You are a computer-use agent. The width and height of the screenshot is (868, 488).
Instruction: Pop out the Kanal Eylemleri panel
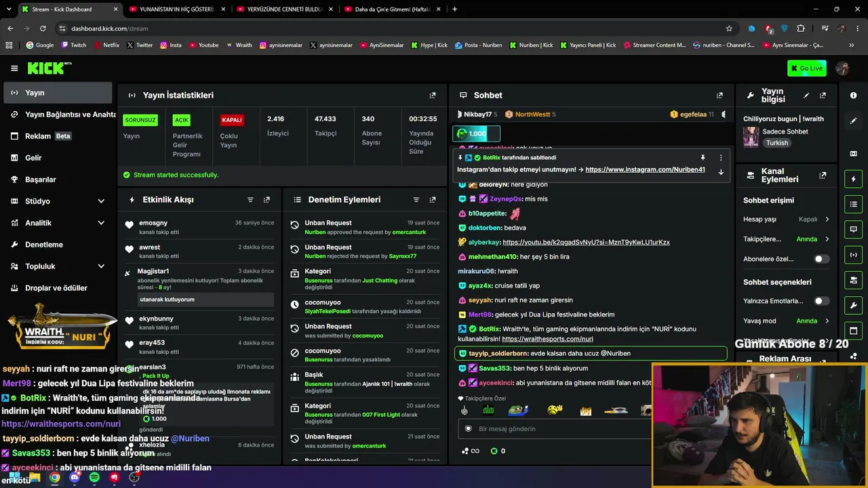point(823,176)
